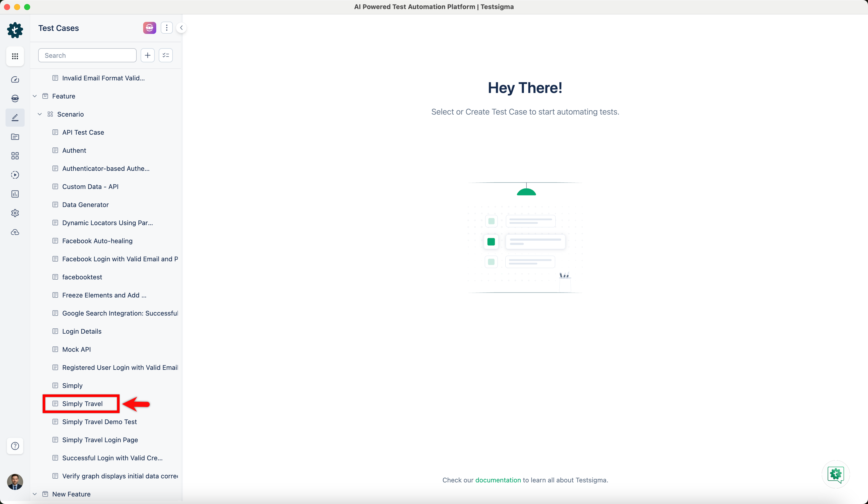Expand the New Feature section
This screenshot has height=504, width=868.
click(x=34, y=494)
